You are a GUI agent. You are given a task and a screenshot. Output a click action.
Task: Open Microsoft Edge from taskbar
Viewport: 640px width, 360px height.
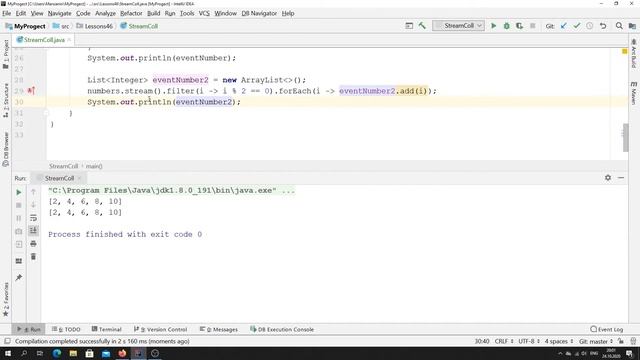tap(57, 353)
